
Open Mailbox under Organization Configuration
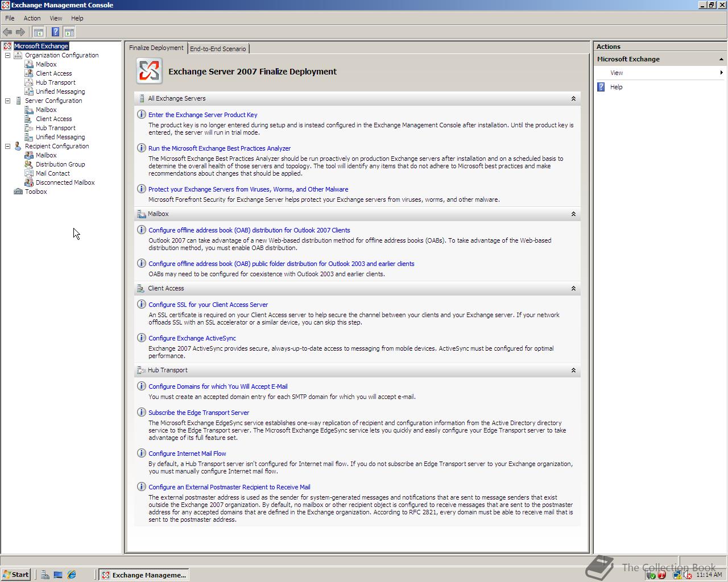pos(46,64)
